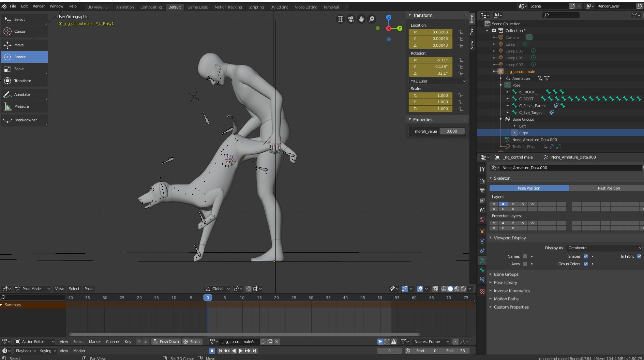Click the zoom magnifier viewport icon

372,19
